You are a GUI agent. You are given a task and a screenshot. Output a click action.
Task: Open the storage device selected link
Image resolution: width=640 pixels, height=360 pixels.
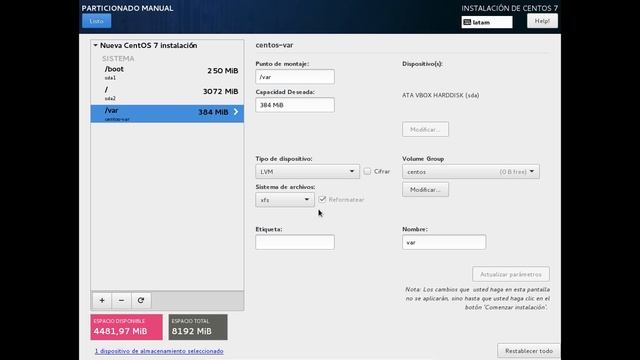click(x=159, y=351)
